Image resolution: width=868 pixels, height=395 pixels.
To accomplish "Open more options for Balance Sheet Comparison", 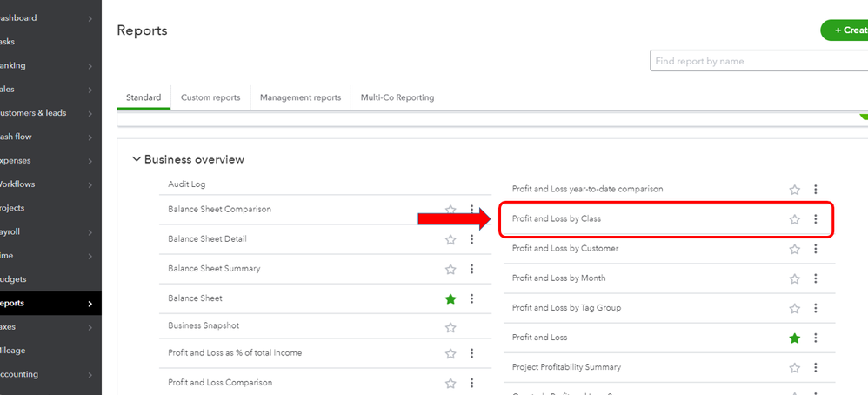I will tap(471, 210).
